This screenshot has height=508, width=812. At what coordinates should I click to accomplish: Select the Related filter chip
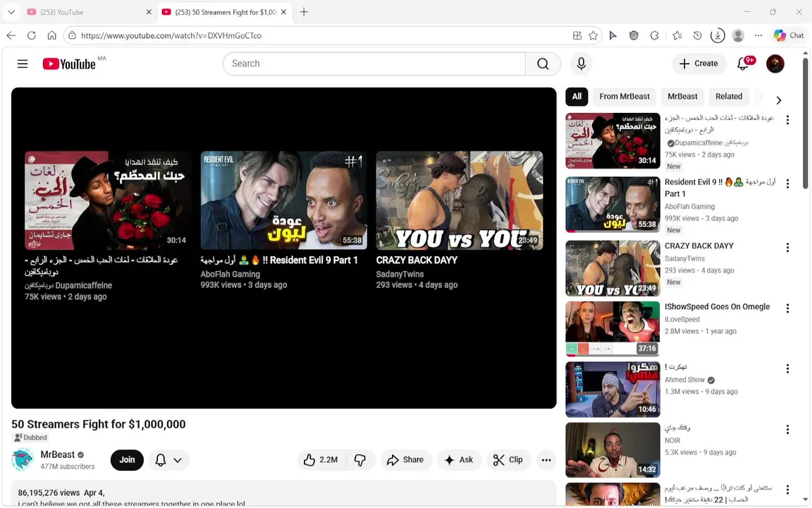pyautogui.click(x=729, y=97)
